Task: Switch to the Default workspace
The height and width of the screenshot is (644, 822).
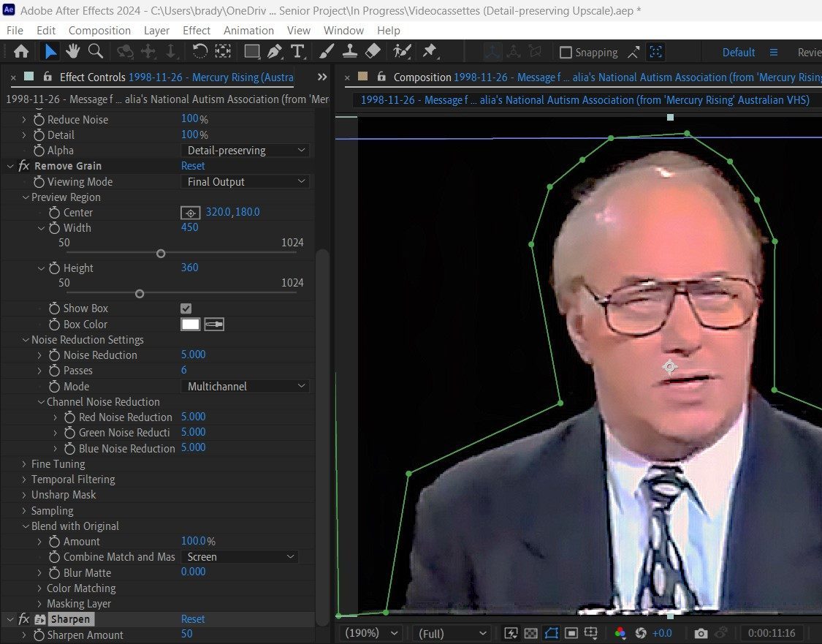Action: (739, 52)
